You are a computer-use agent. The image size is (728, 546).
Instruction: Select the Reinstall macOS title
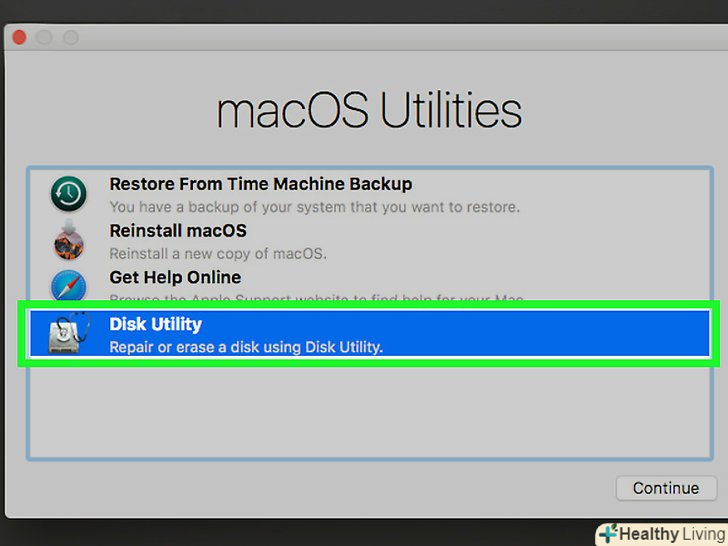177,231
